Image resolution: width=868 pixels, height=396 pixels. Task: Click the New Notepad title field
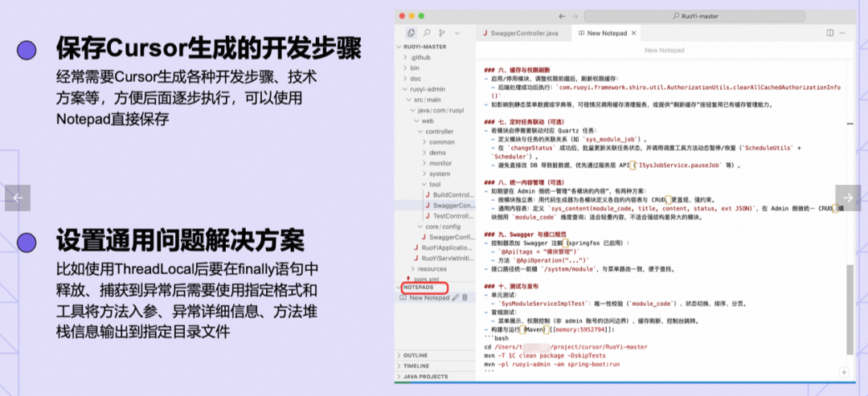click(664, 51)
